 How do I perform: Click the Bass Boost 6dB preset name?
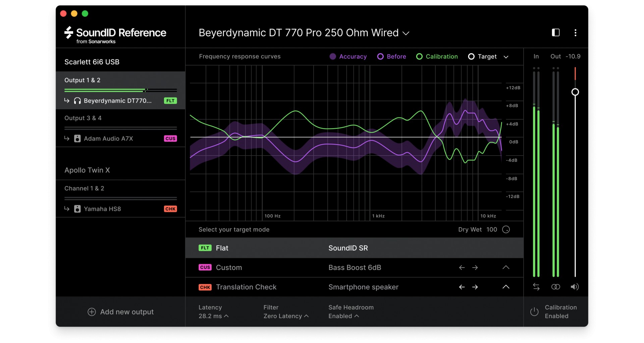[355, 268]
